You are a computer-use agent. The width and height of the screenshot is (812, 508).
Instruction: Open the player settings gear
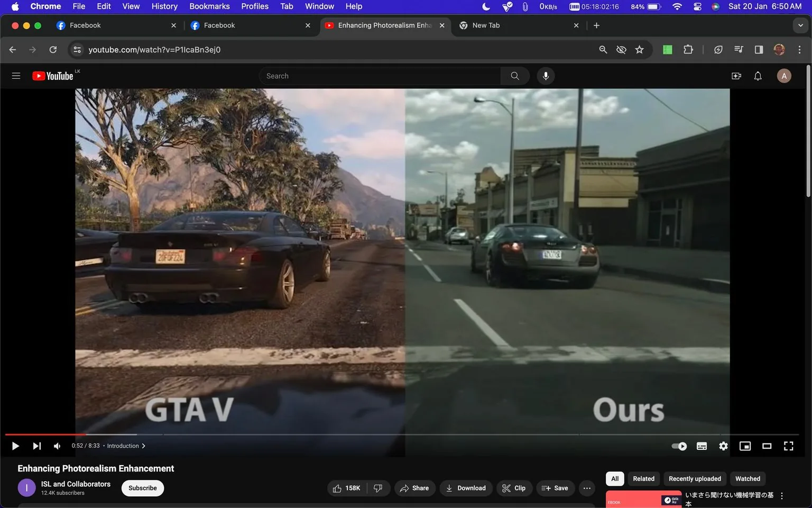click(723, 446)
